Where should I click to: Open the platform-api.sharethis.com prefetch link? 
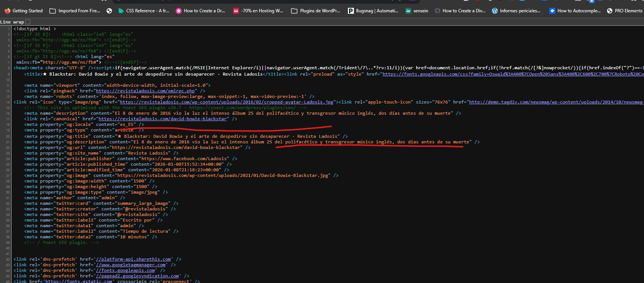coord(133,259)
